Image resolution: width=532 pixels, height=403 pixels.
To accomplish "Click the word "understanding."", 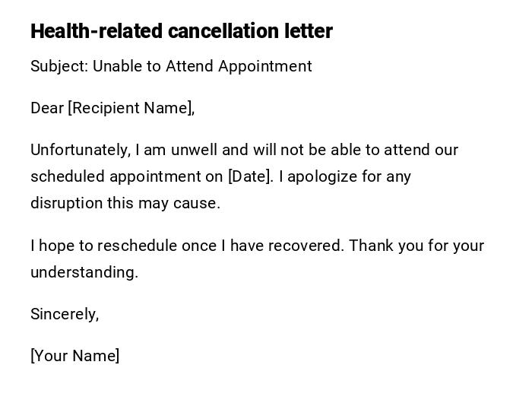I will (x=84, y=272).
